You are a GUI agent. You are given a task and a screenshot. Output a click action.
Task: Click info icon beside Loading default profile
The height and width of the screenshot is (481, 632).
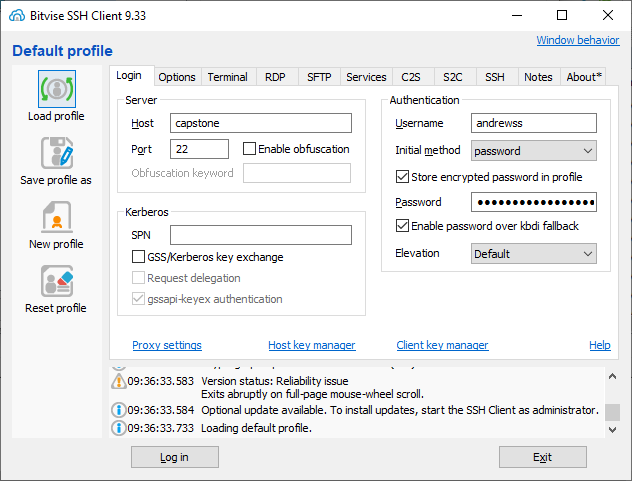click(119, 428)
